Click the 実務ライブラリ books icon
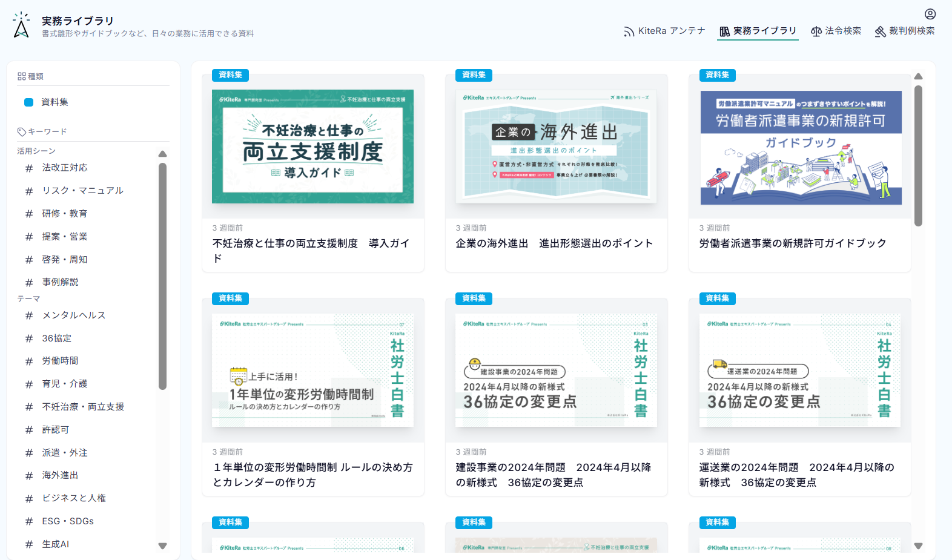This screenshot has height=560, width=952. click(x=724, y=31)
